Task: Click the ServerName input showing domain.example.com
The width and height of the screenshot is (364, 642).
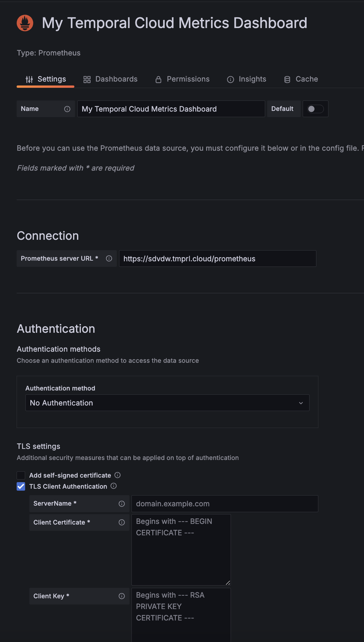Action: click(224, 503)
